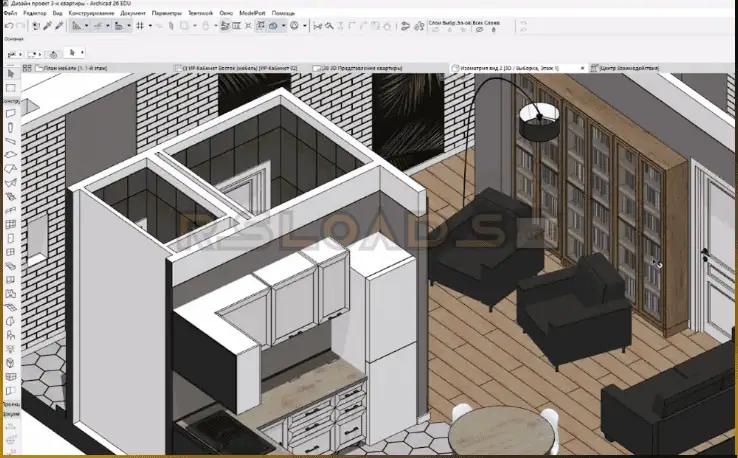The height and width of the screenshot is (458, 738).
Task: Select the Mesh tool in toolbox
Action: click(11, 308)
